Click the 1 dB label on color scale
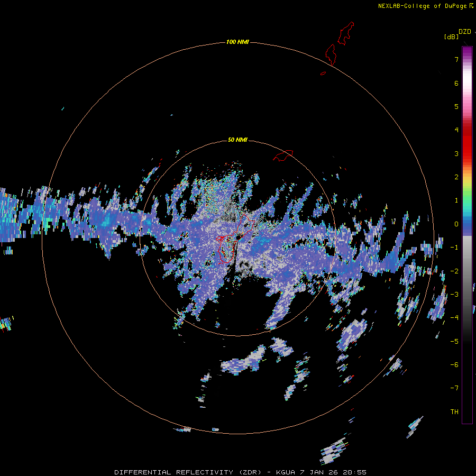The width and height of the screenshot is (476, 476). point(456,200)
